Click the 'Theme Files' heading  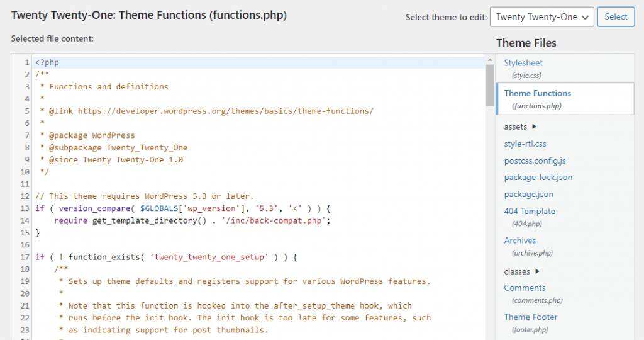pos(526,43)
